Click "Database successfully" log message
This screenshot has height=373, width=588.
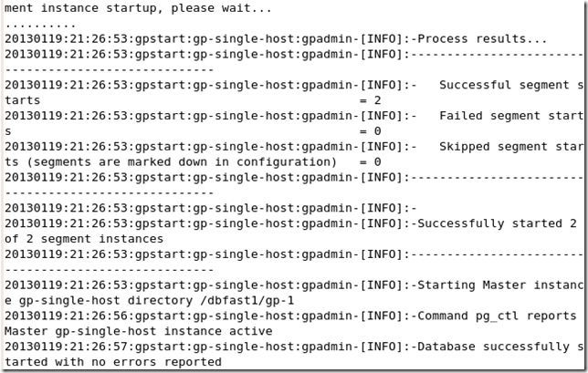pyautogui.click(x=493, y=347)
